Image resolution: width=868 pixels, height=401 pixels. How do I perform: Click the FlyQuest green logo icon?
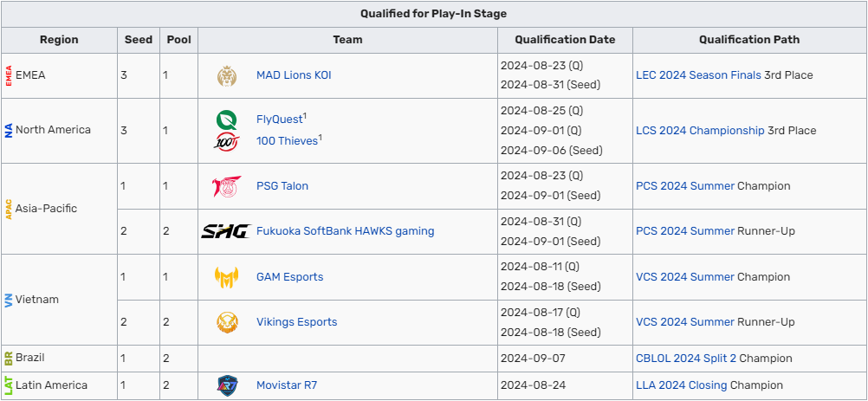227,119
